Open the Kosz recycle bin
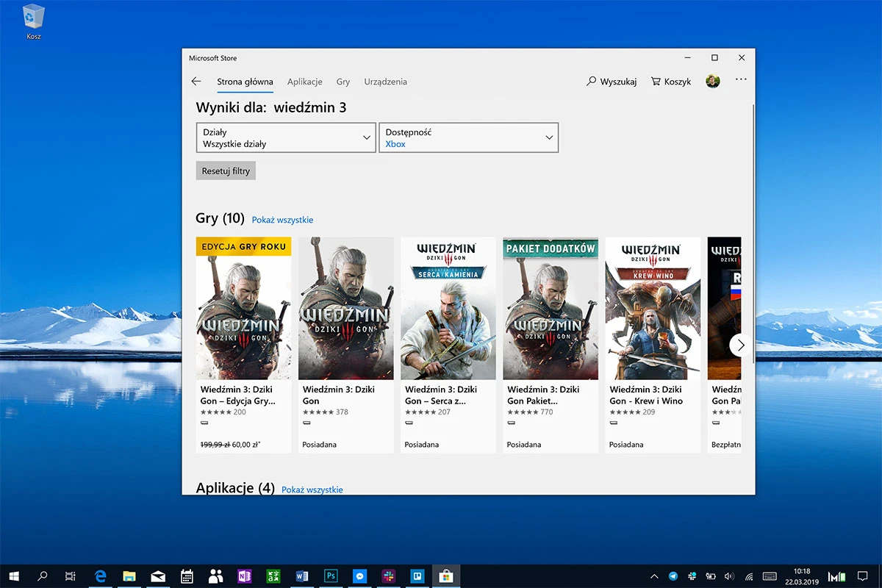 tap(34, 21)
